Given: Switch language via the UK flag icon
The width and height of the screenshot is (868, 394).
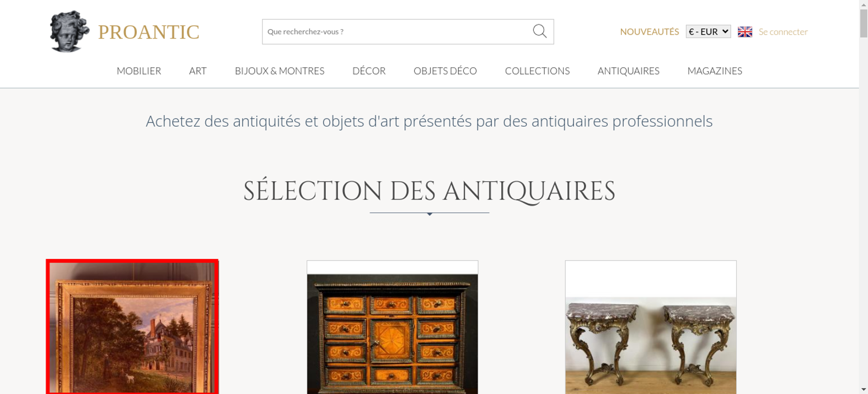Looking at the screenshot, I should pyautogui.click(x=745, y=32).
